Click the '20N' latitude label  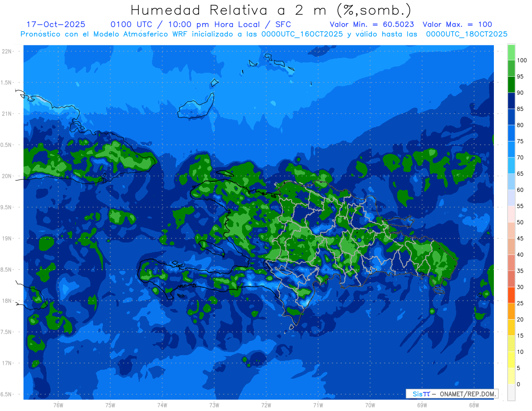pos(6,176)
